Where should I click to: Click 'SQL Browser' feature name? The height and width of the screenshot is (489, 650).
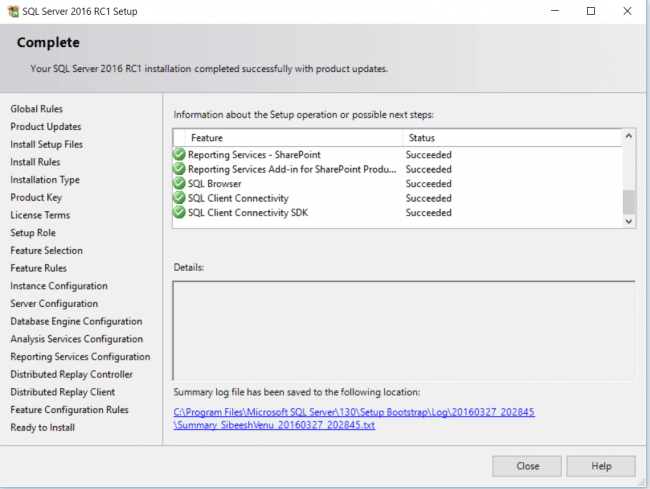click(214, 184)
